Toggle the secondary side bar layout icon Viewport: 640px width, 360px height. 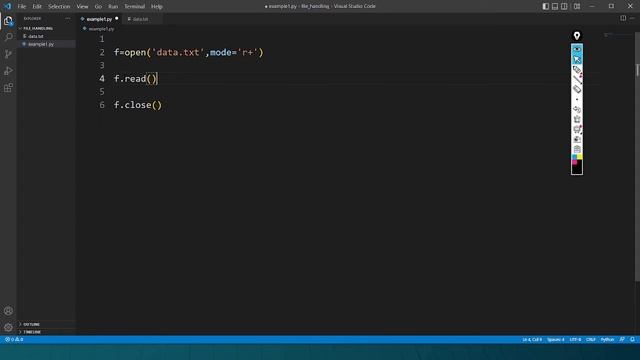click(x=564, y=6)
